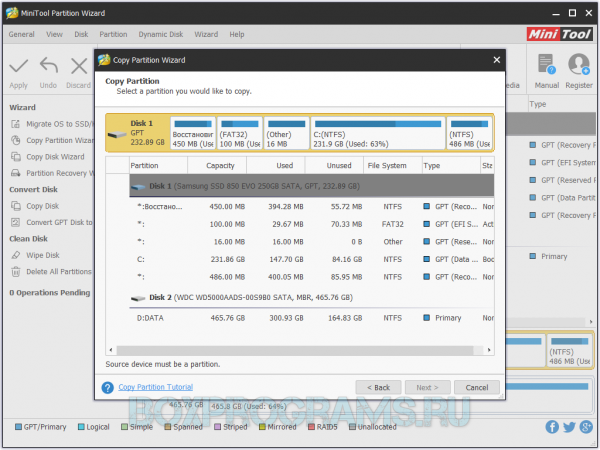Click the RAID5 legend color swatch
Image resolution: width=600 pixels, height=450 pixels.
311,427
